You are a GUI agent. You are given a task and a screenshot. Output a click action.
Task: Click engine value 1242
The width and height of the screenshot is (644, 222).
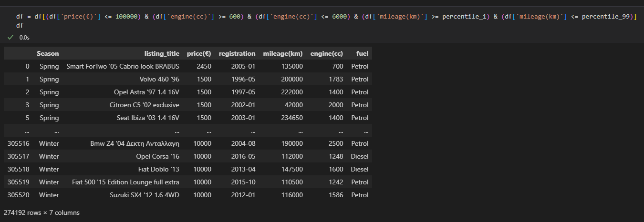(x=336, y=182)
